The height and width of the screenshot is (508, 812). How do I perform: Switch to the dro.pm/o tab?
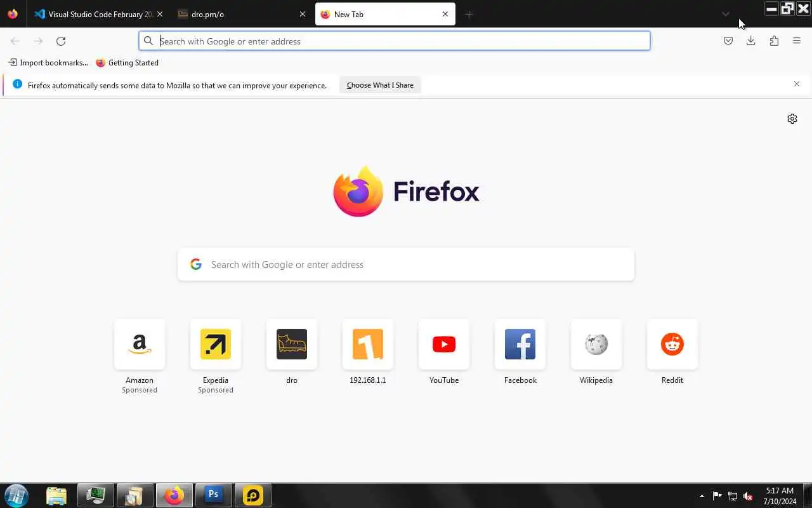pyautogui.click(x=242, y=14)
